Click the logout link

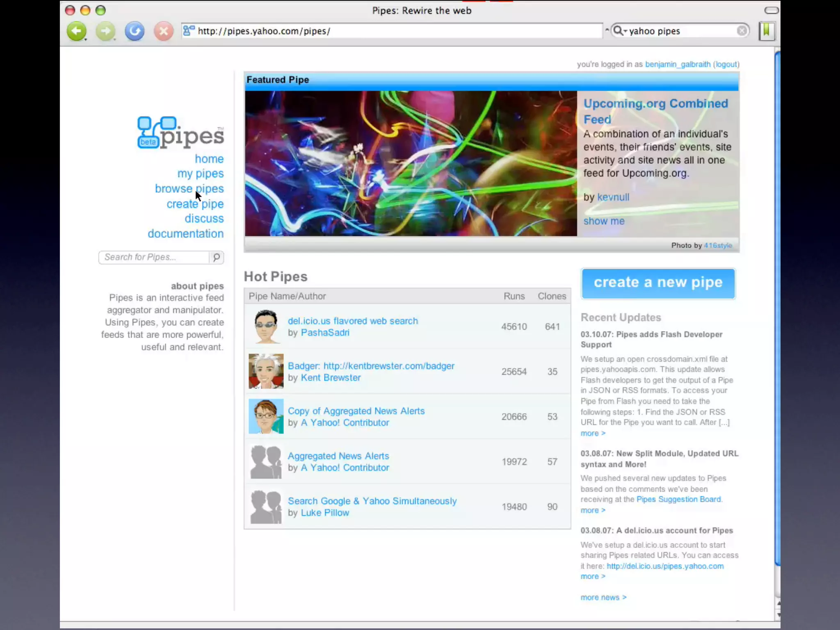point(726,64)
